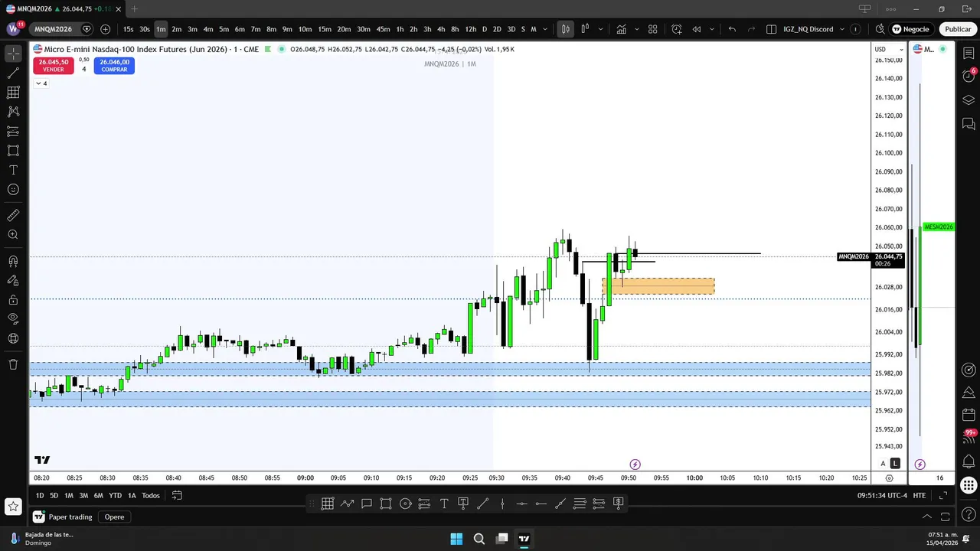Open the alerts panel with 6 badge

969,75
